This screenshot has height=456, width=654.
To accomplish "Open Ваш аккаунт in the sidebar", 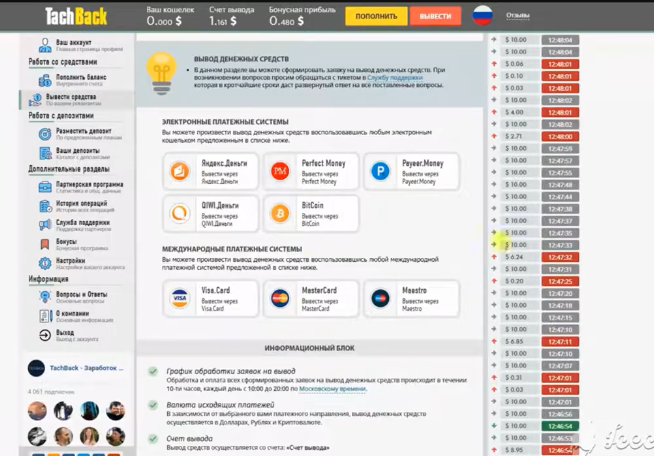I will coord(75,45).
